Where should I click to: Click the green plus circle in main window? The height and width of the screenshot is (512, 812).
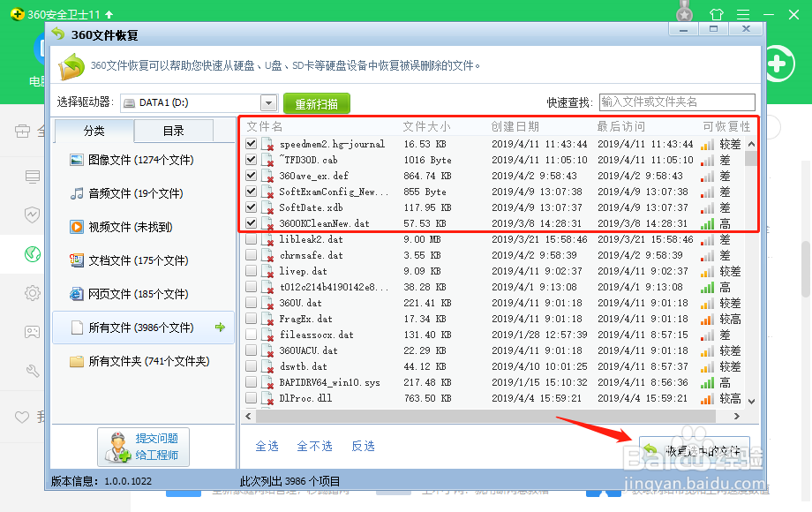tap(778, 64)
